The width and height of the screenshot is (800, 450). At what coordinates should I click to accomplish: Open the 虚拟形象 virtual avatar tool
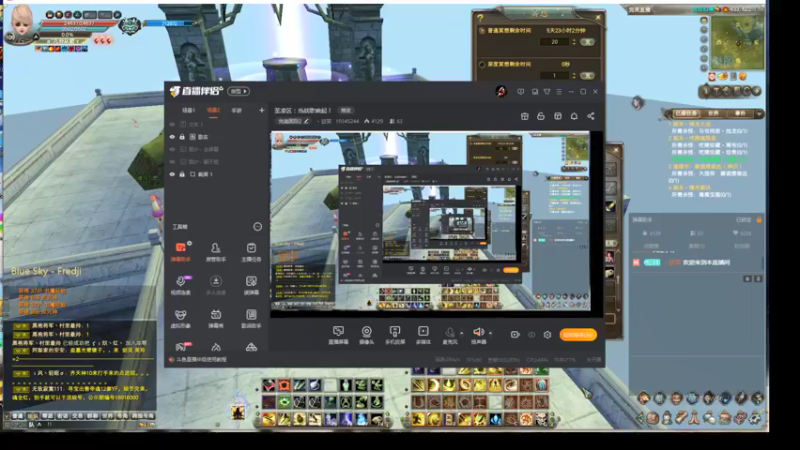click(x=180, y=318)
